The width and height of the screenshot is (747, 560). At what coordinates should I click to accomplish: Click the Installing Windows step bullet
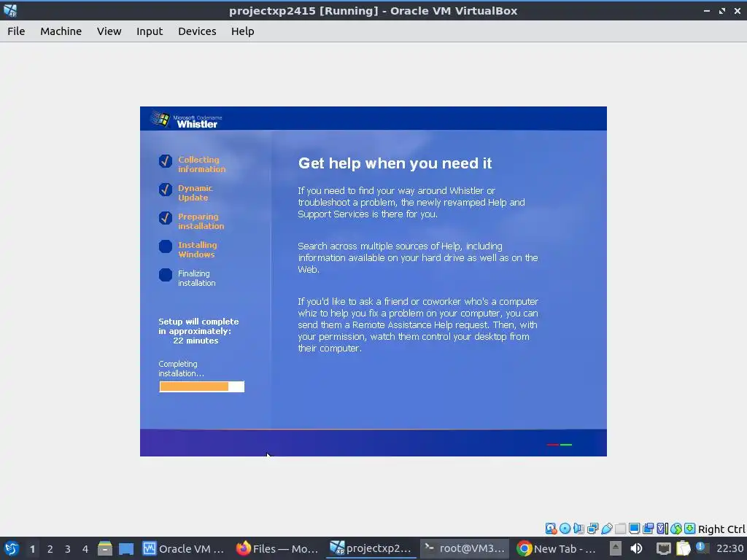point(166,246)
